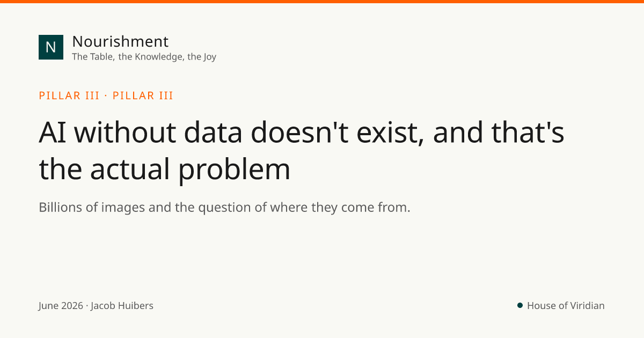The image size is (644, 338).
Task: Click the June 2026 date
Action: pyautogui.click(x=61, y=306)
